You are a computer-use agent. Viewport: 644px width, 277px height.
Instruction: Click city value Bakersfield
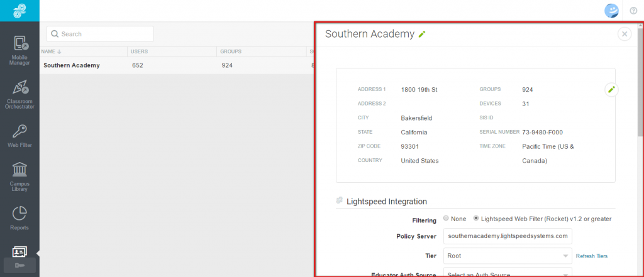(416, 118)
